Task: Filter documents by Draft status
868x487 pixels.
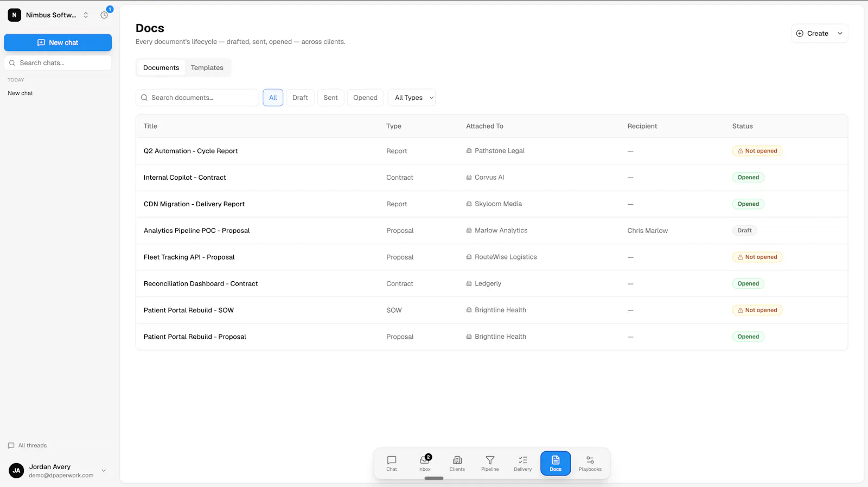Action: pos(300,98)
